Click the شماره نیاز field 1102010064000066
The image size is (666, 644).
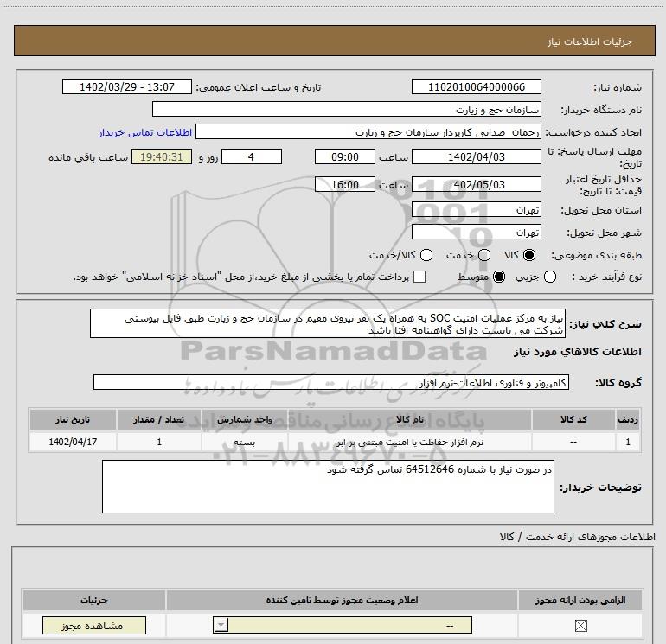pos(476,87)
